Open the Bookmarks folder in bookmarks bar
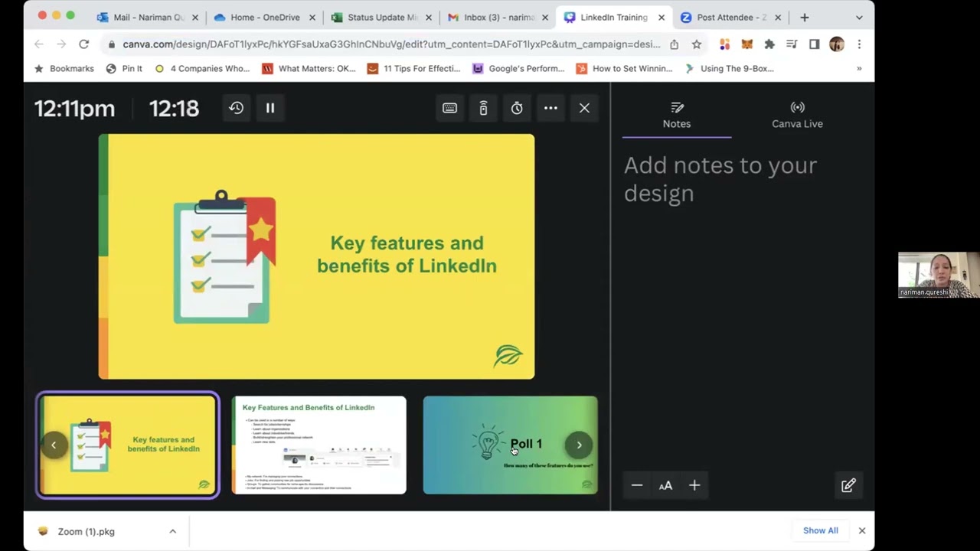 pyautogui.click(x=64, y=68)
